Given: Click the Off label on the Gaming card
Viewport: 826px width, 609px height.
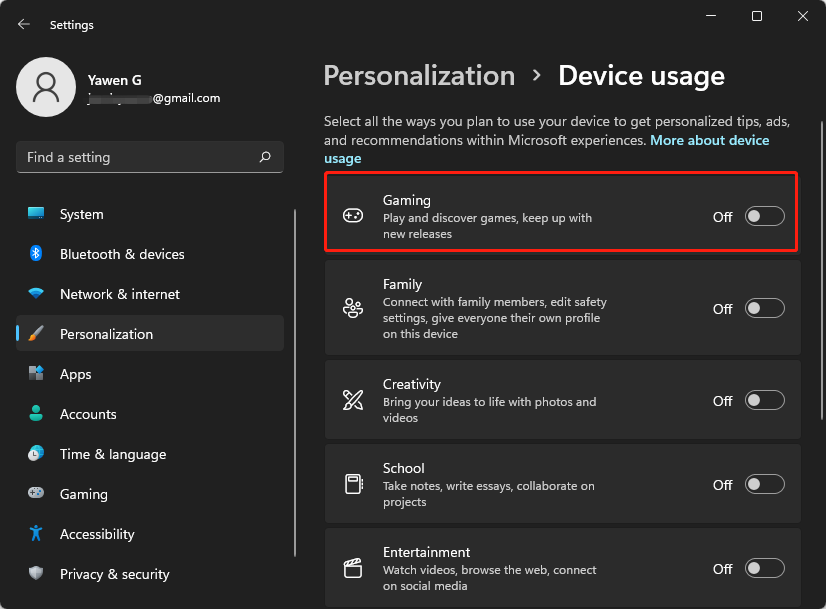Looking at the screenshot, I should pos(722,217).
